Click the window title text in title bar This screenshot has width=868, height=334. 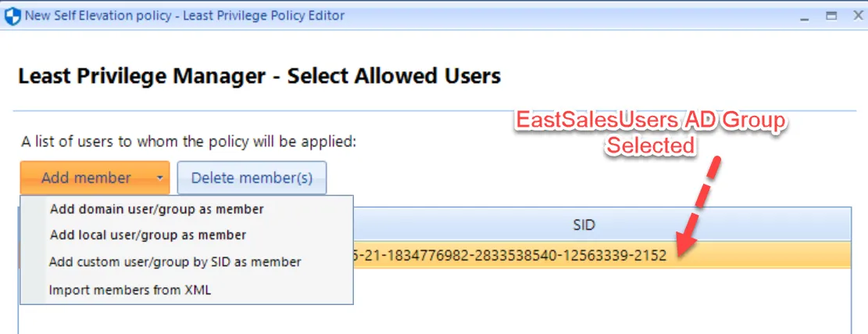184,16
